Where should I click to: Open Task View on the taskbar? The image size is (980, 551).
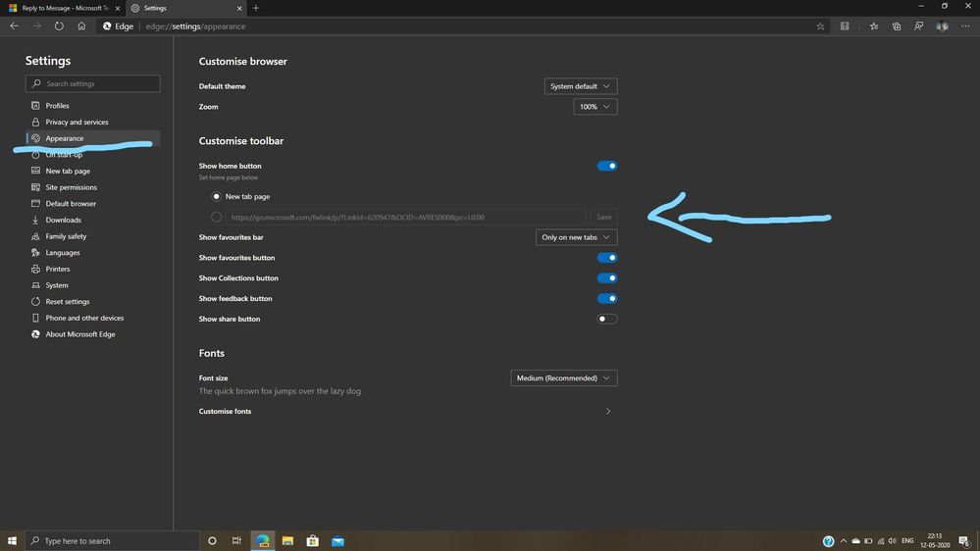click(236, 540)
